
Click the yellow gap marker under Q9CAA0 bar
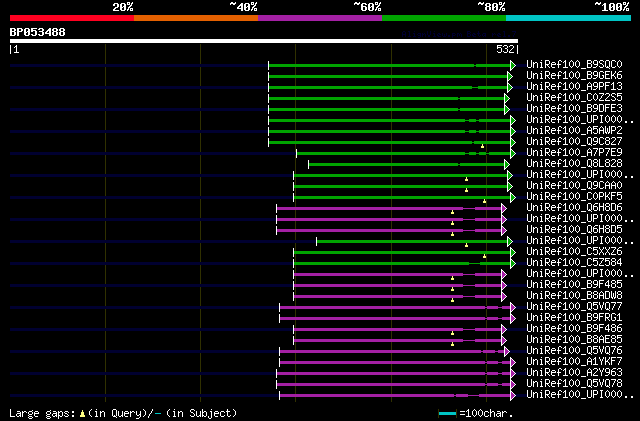pos(467,190)
